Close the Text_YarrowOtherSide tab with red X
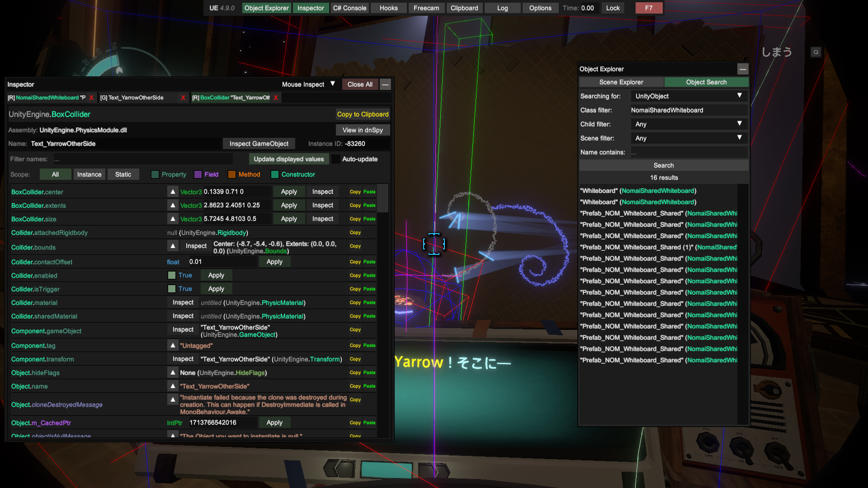 pos(183,98)
